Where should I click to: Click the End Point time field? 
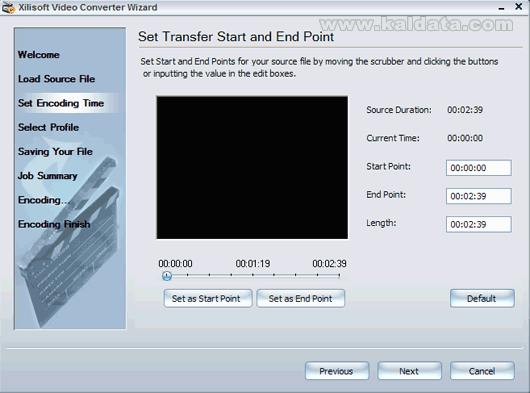[478, 196]
